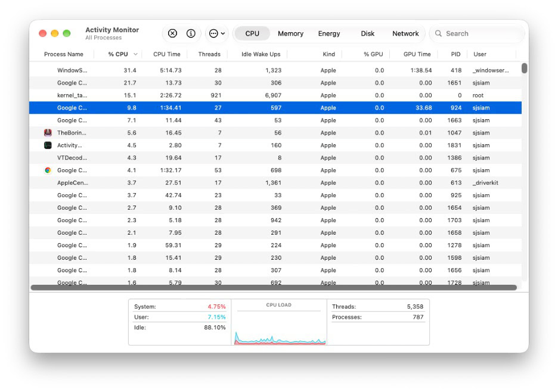Select the Google C... row with PID 1654
The width and height of the screenshot is (558, 392).
click(275, 207)
